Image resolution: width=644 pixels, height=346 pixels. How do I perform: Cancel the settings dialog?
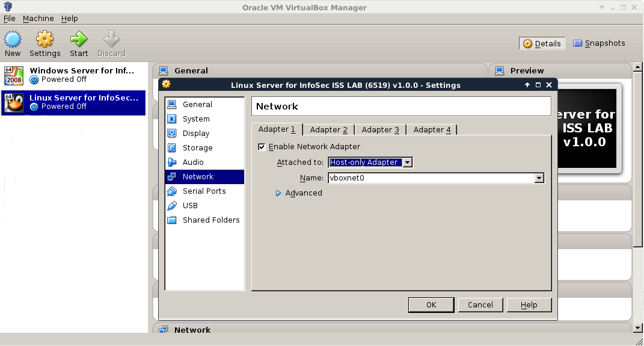pos(480,305)
